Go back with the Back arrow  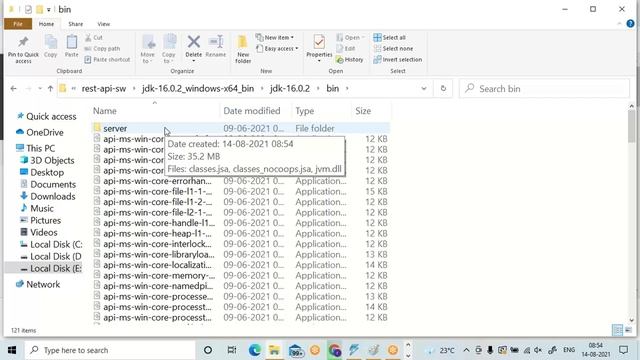[x=13, y=89]
